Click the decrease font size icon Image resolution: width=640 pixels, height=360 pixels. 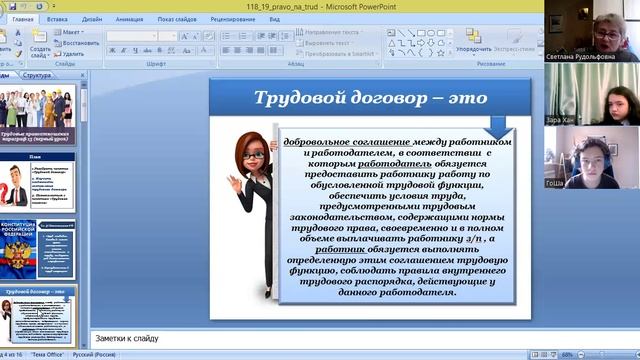click(196, 36)
